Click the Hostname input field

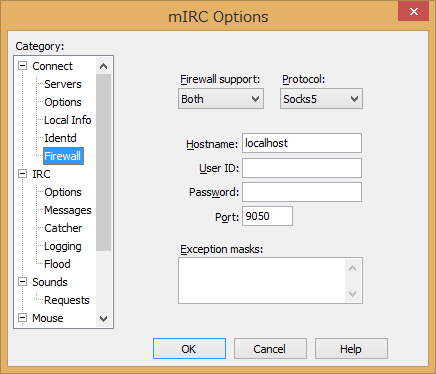(x=302, y=143)
